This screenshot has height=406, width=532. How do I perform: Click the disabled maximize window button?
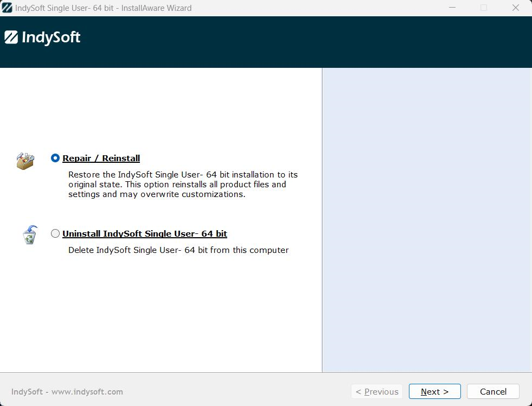click(484, 8)
